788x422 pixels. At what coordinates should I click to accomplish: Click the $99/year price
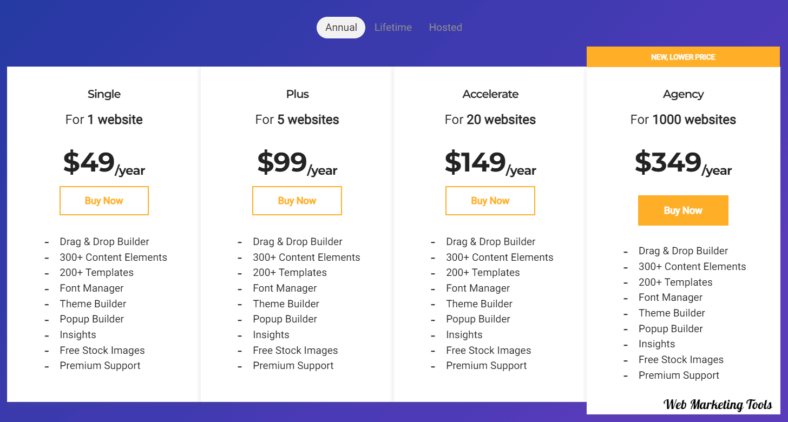(x=297, y=162)
